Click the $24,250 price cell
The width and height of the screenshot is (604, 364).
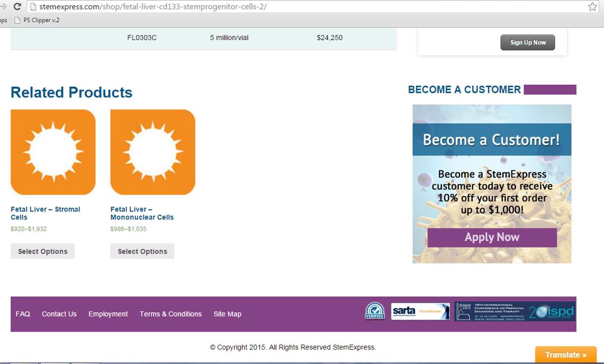coord(329,38)
